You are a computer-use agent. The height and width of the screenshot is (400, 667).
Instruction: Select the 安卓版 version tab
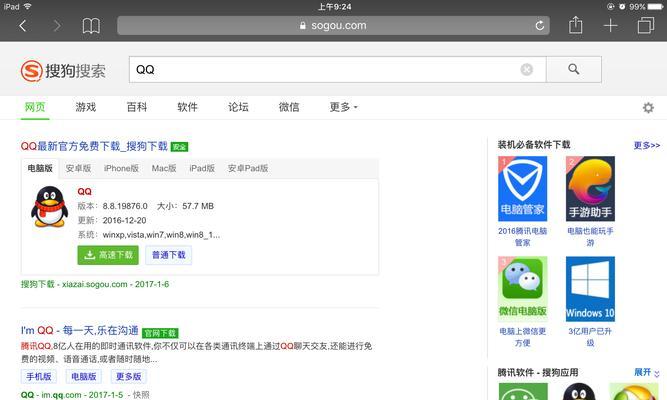pyautogui.click(x=78, y=169)
